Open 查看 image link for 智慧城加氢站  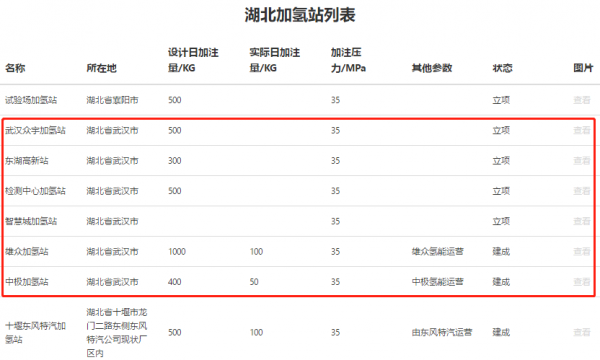[581, 221]
